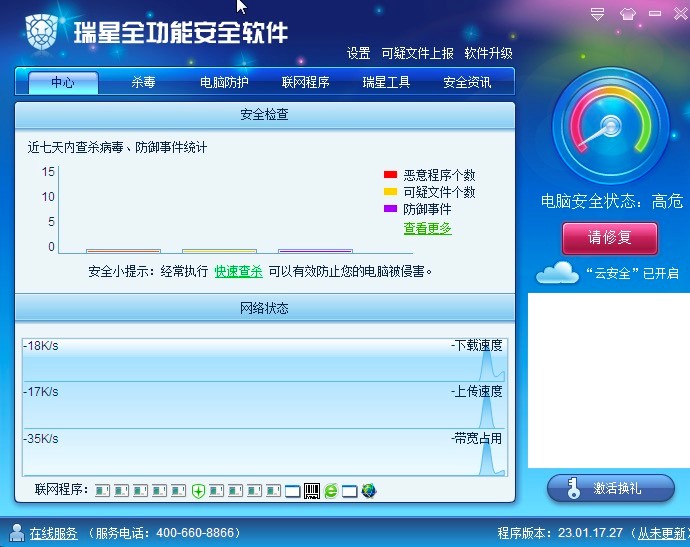Click the -17K/s upload value
This screenshot has width=690, height=547.
click(41, 392)
